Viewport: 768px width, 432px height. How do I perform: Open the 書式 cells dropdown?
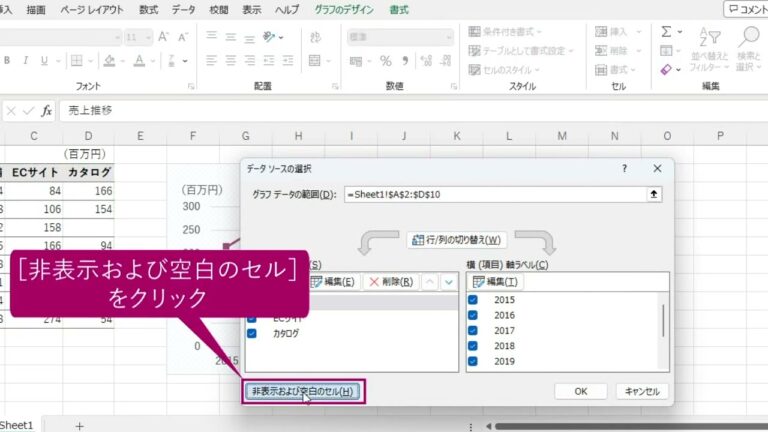click(633, 70)
